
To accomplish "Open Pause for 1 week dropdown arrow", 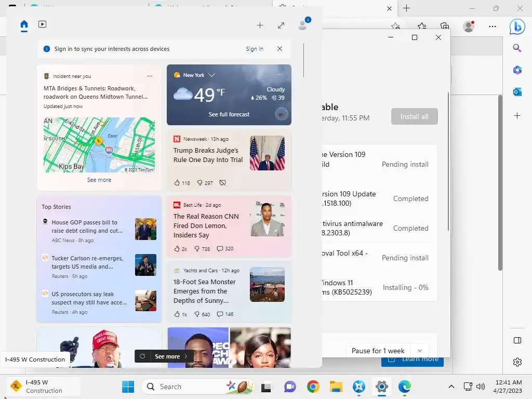I will click(420, 351).
